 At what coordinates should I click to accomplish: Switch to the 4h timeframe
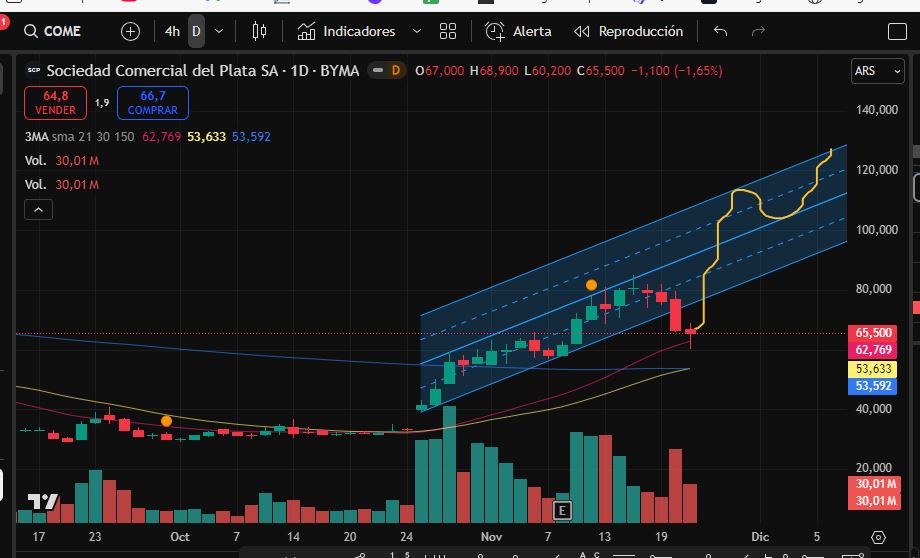pyautogui.click(x=172, y=31)
